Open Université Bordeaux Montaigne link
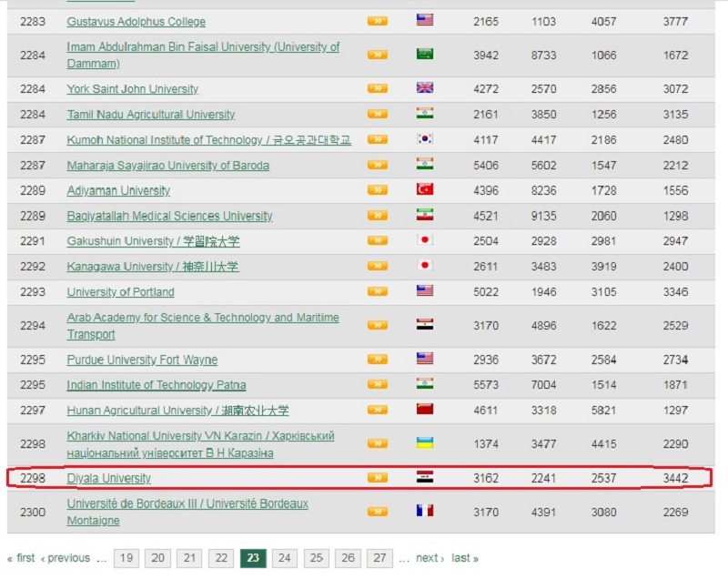 click(187, 513)
